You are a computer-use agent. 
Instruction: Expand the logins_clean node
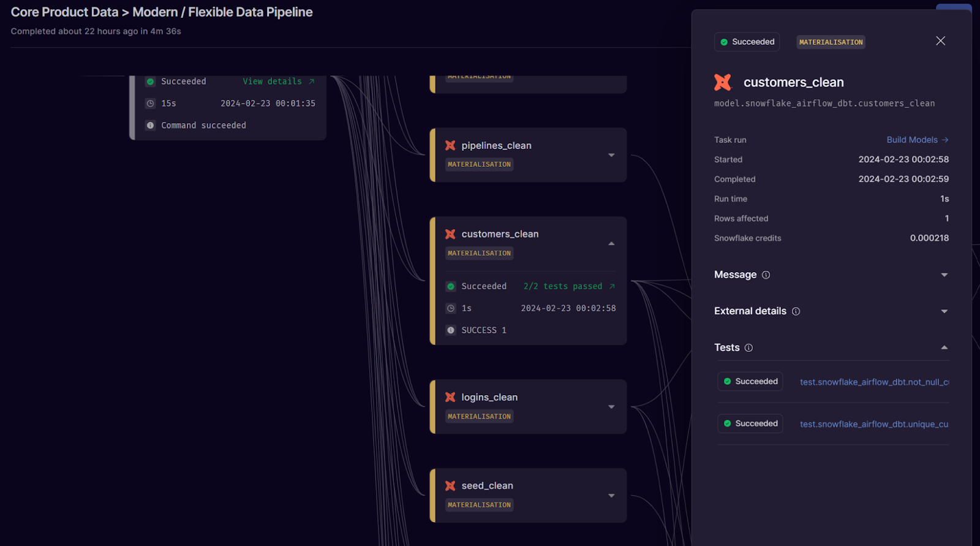click(x=611, y=407)
